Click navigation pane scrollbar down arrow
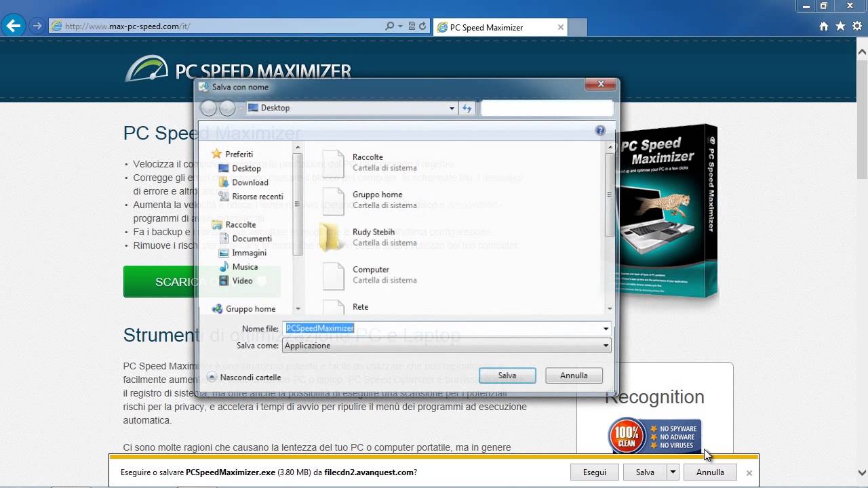This screenshot has width=868, height=488. [x=298, y=309]
